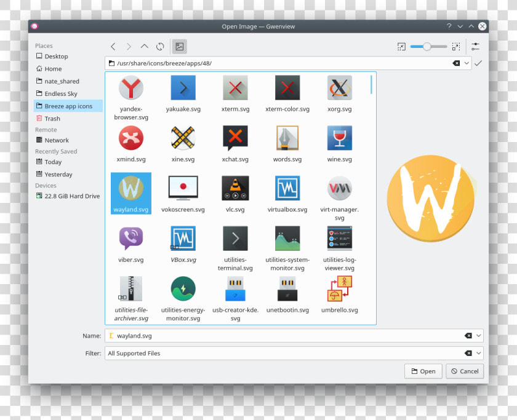
Task: Click the Open button
Action: [423, 371]
